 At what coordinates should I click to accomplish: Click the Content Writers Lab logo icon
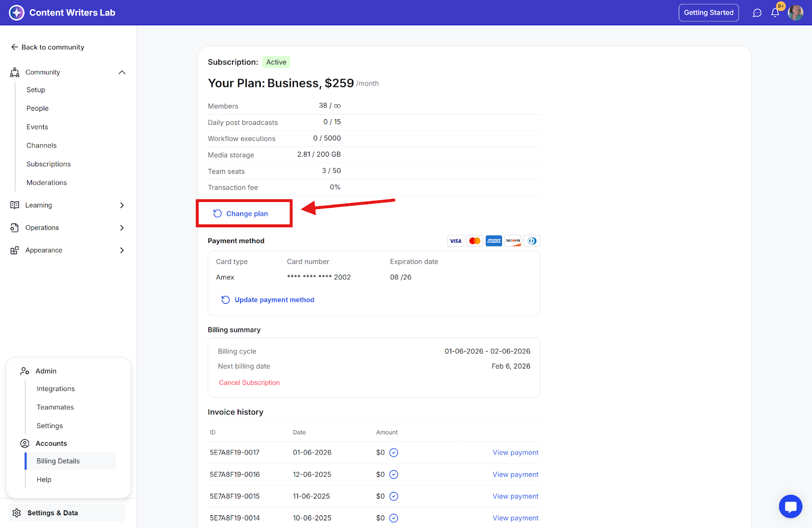17,13
